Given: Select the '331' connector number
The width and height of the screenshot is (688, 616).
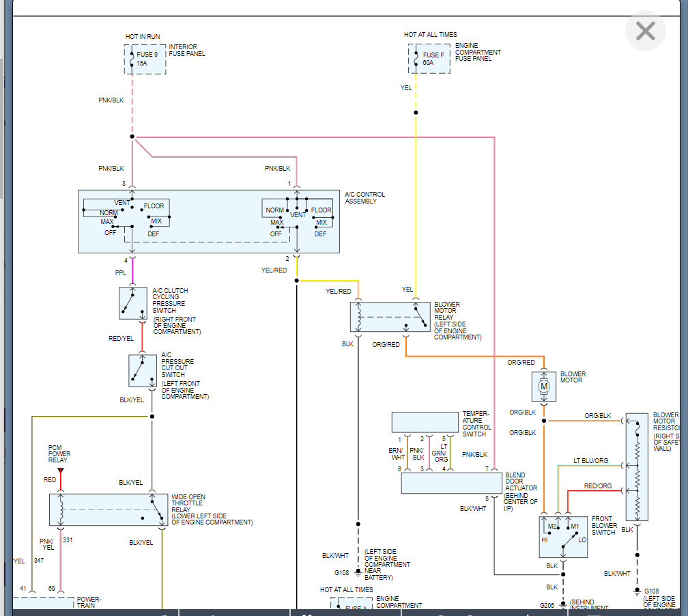Looking at the screenshot, I should point(68,540).
